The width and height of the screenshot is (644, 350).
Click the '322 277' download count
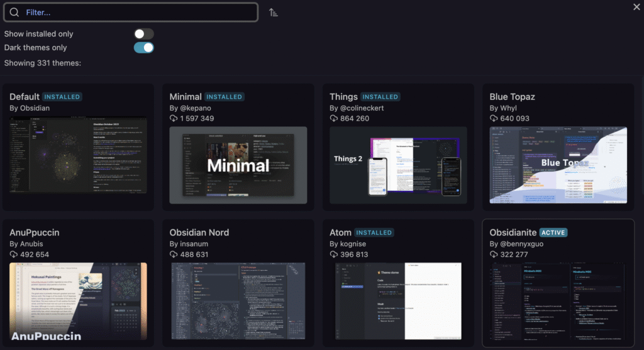tap(514, 254)
